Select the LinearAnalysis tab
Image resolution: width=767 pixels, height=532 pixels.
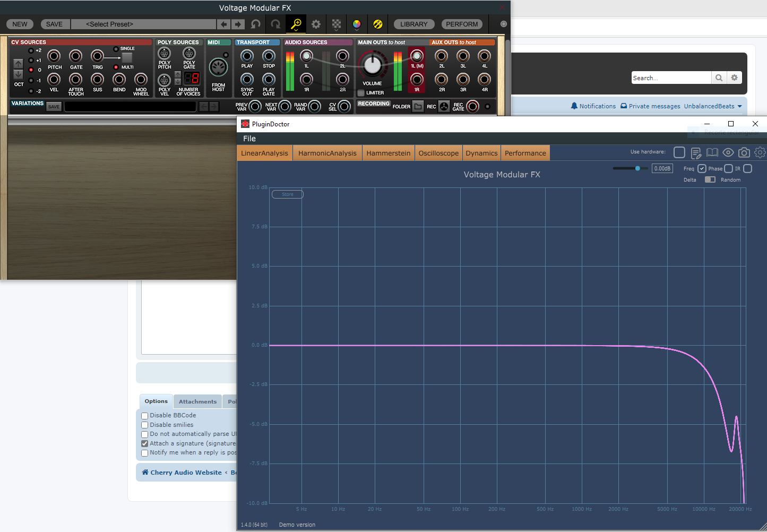[264, 153]
